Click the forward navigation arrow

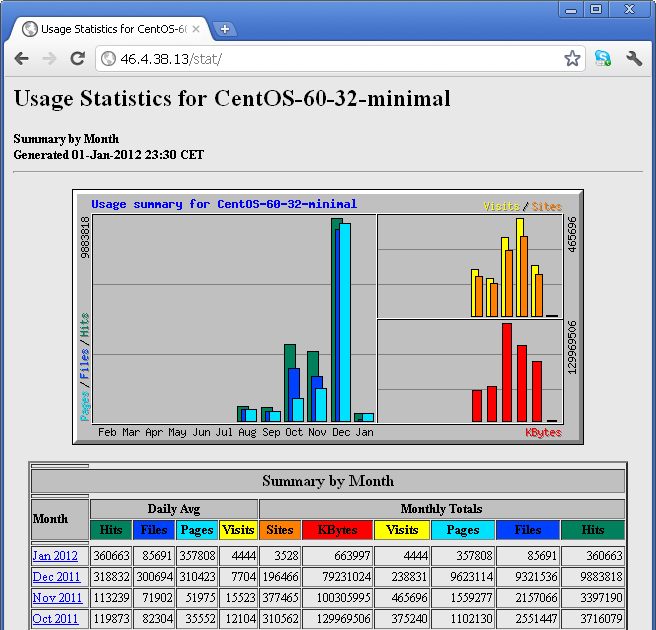point(49,59)
